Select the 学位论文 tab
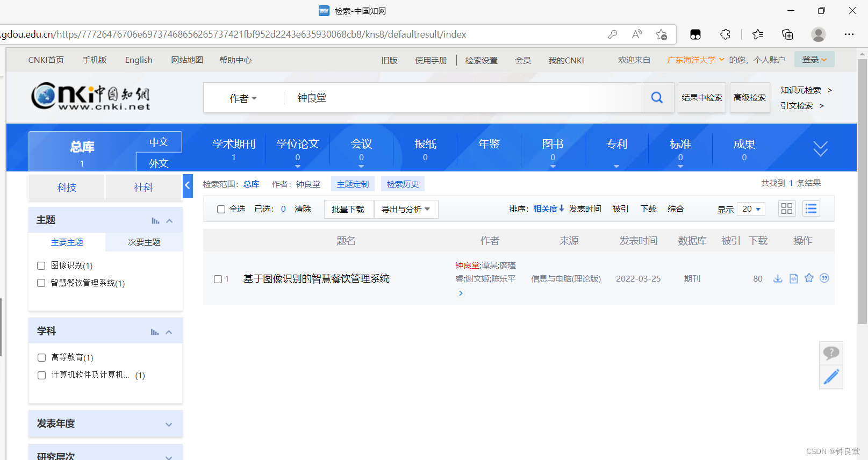 pos(298,149)
